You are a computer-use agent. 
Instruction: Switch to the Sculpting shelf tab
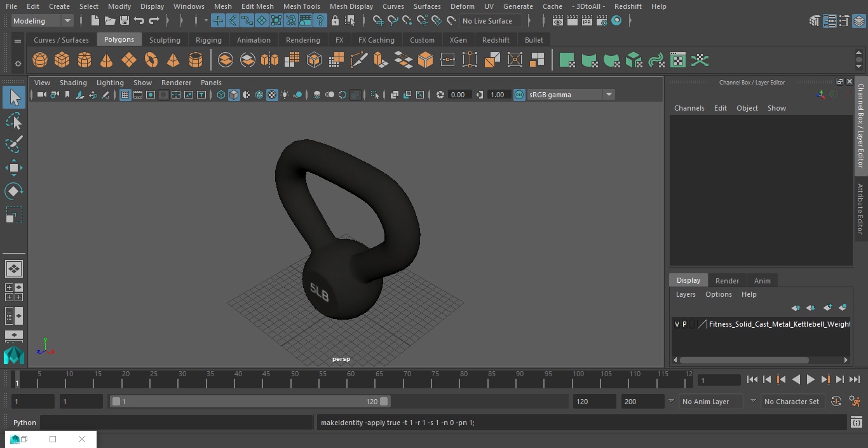pos(165,40)
